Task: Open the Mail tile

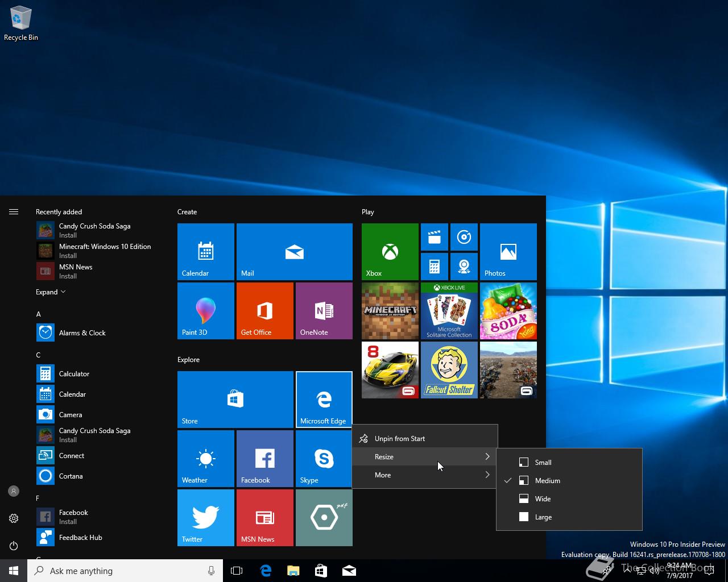Action: [295, 252]
